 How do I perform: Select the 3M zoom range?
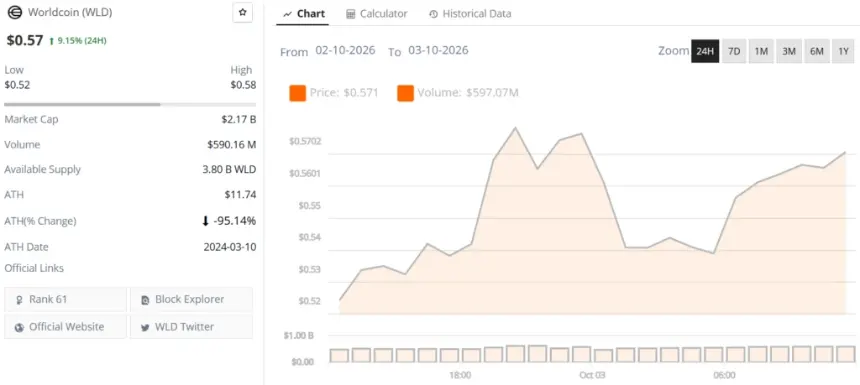click(x=789, y=51)
